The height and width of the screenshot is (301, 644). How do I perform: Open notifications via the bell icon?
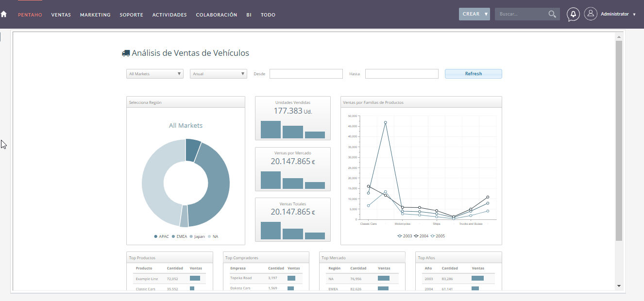[x=573, y=14]
